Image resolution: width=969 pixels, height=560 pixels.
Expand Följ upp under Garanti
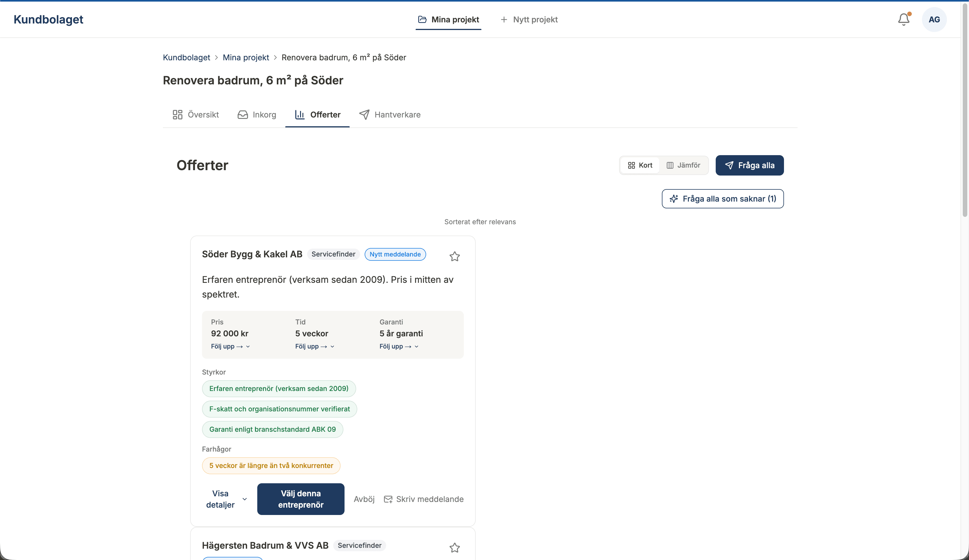click(399, 346)
